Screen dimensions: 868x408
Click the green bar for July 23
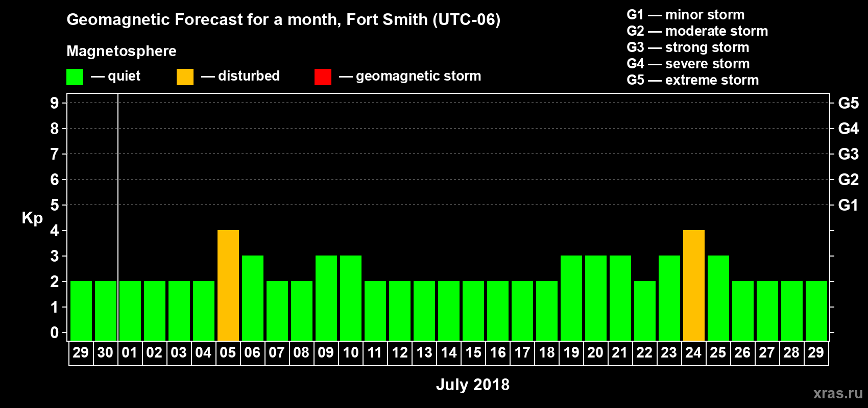669,298
